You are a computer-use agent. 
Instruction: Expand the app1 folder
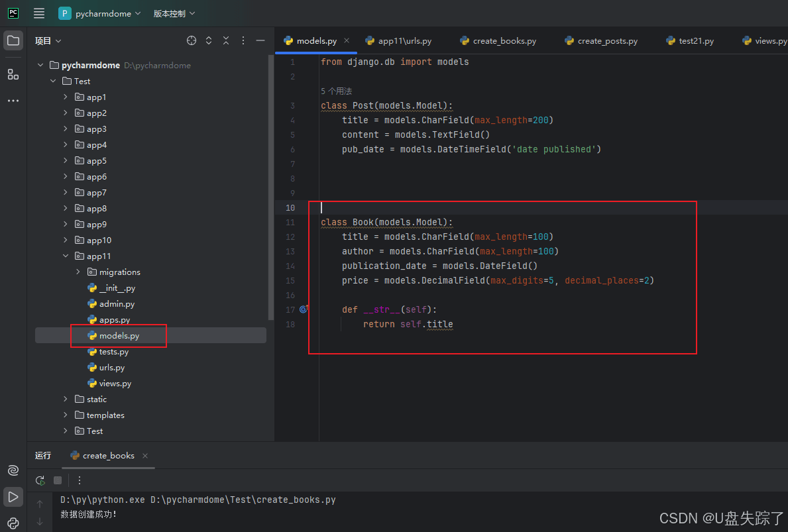pyautogui.click(x=66, y=97)
